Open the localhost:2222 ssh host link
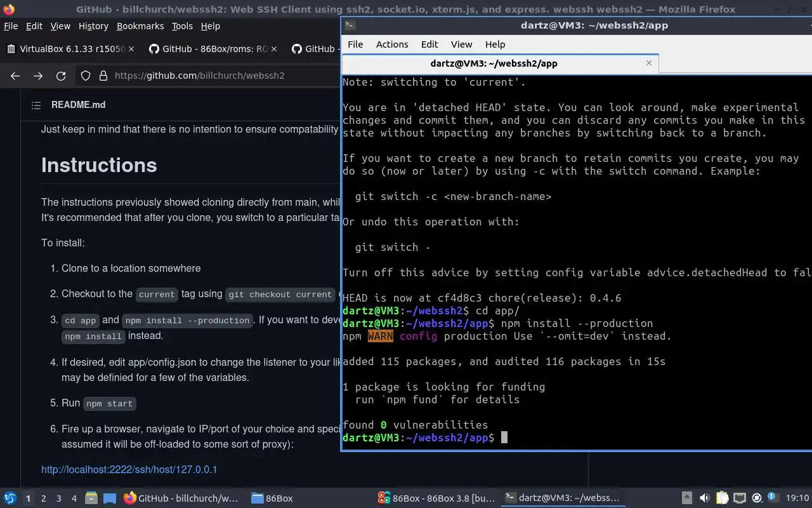The image size is (812, 508). 129,470
